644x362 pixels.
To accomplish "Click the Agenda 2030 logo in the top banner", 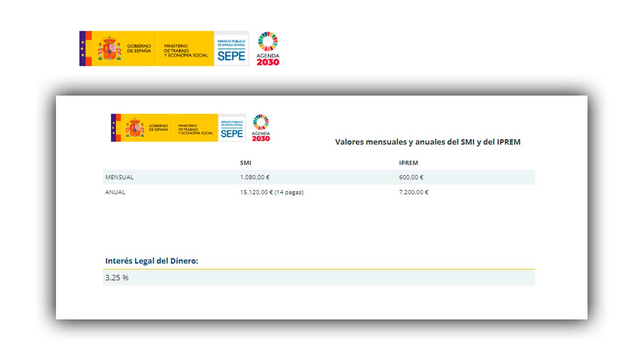I will 268,49.
